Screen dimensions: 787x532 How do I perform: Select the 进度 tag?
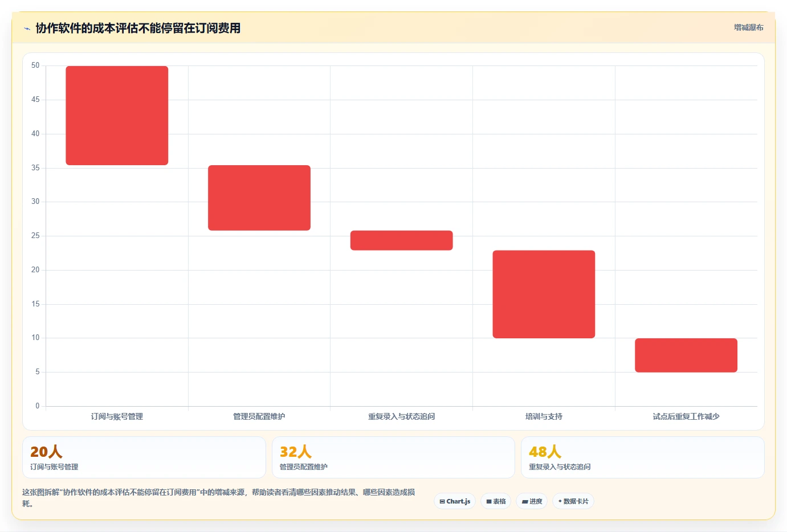point(532,501)
